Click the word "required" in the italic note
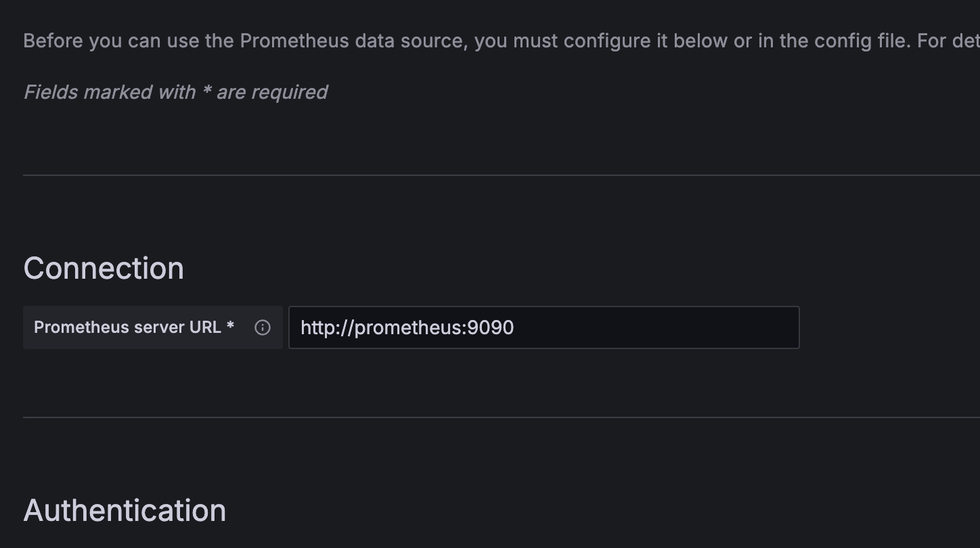The height and width of the screenshot is (548, 980). pos(289,92)
